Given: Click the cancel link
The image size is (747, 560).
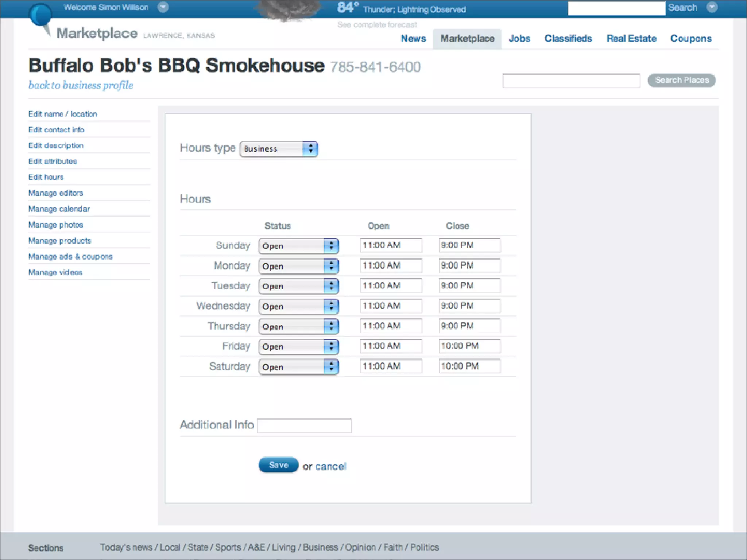Looking at the screenshot, I should (x=330, y=466).
